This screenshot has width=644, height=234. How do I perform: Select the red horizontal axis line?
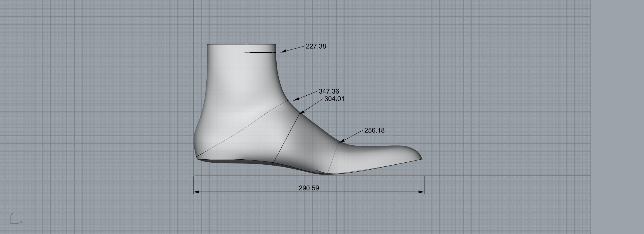pos(498,175)
